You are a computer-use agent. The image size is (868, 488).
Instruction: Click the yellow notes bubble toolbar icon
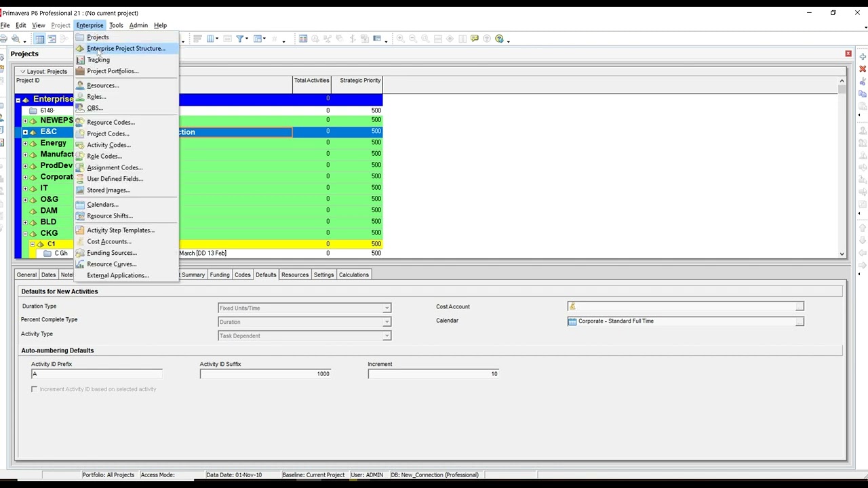[475, 39]
